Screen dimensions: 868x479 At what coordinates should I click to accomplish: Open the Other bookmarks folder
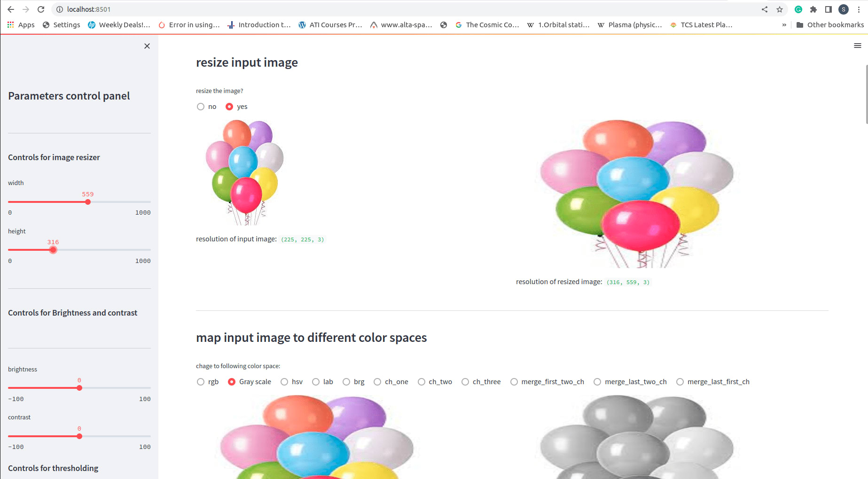click(x=830, y=25)
